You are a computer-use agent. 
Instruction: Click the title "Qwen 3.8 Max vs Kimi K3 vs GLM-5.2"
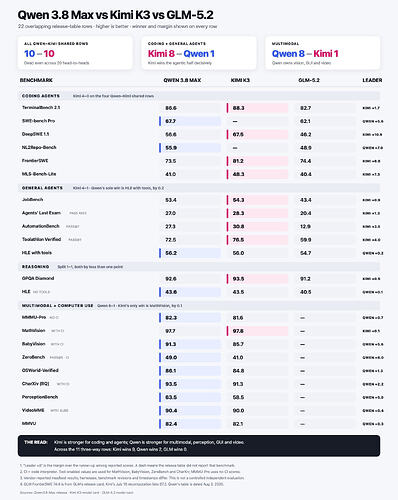pos(115,15)
